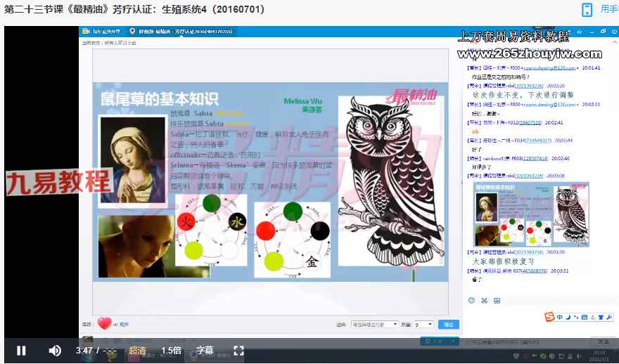Image resolution: width=619 pixels, height=364 pixels.
Task: Click the ID link in the 20:02:41 message
Action: pyautogui.click(x=529, y=123)
